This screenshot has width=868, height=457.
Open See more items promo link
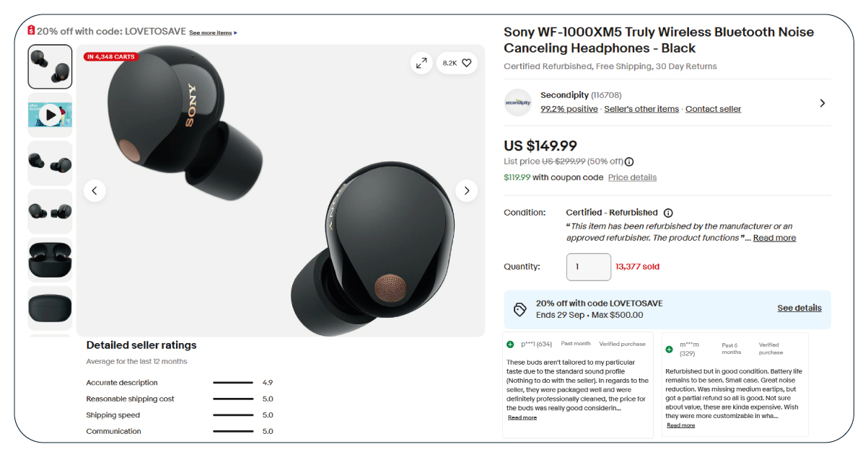(213, 32)
